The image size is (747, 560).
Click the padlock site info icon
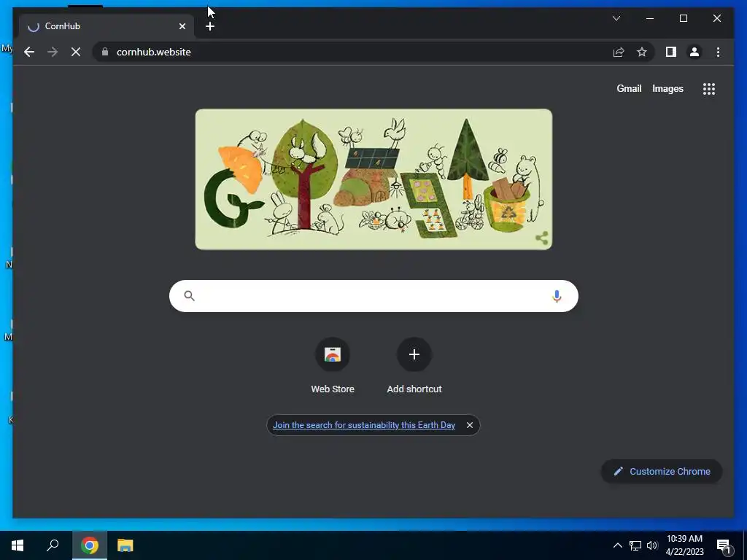[105, 52]
